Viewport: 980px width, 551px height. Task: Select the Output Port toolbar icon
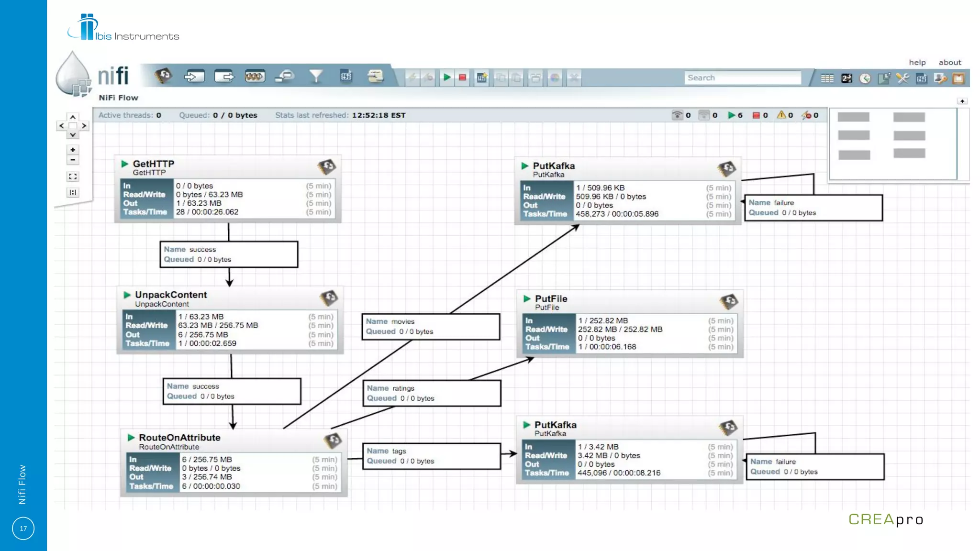pyautogui.click(x=224, y=76)
